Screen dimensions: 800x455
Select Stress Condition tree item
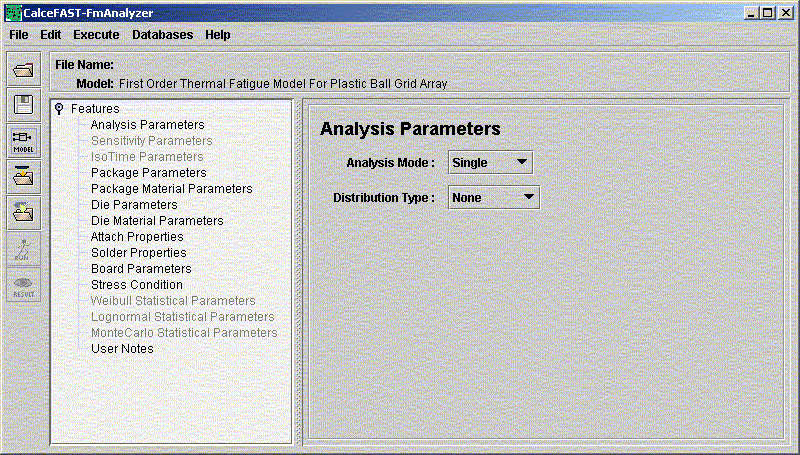137,285
